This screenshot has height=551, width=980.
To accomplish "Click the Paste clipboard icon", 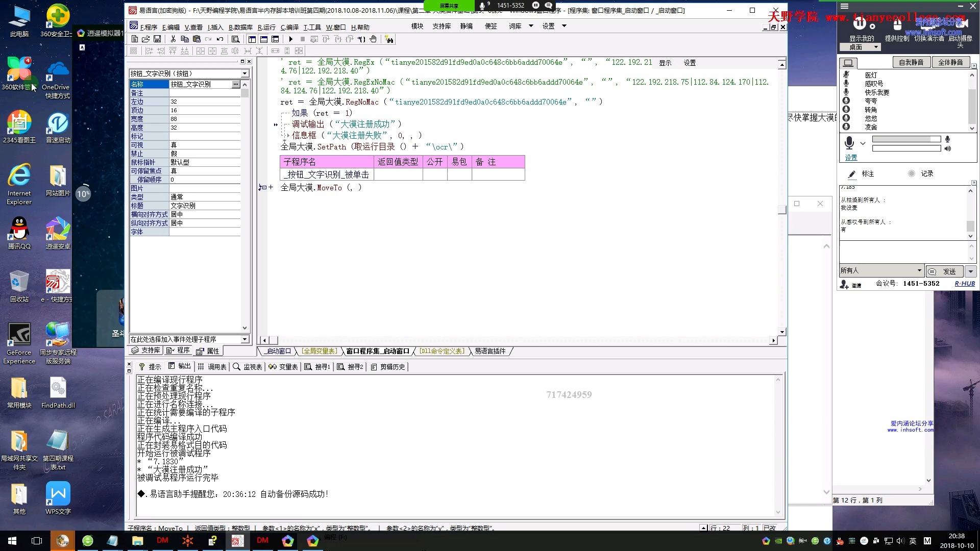I will pos(197,39).
